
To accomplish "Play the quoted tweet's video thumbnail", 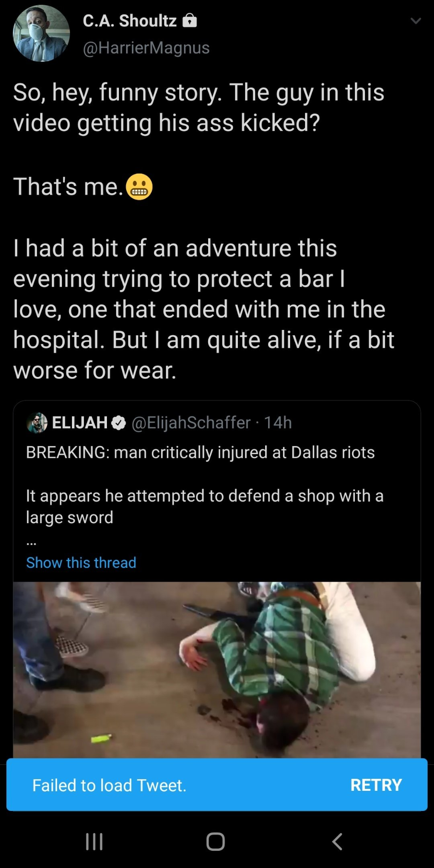I will (217, 669).
